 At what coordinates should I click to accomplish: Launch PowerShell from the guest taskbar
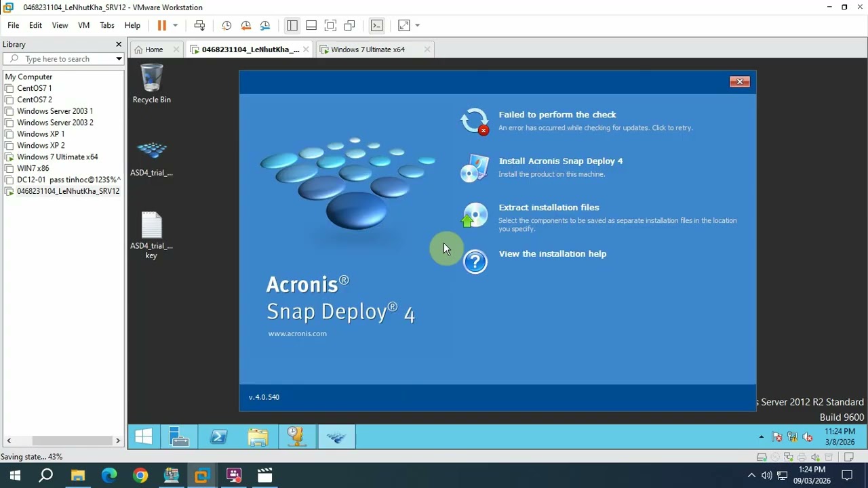218,437
